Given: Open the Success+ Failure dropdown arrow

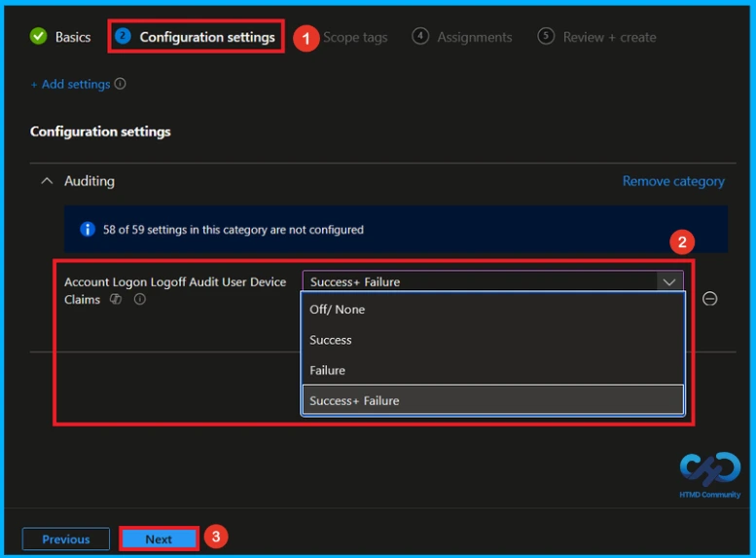Looking at the screenshot, I should [669, 281].
